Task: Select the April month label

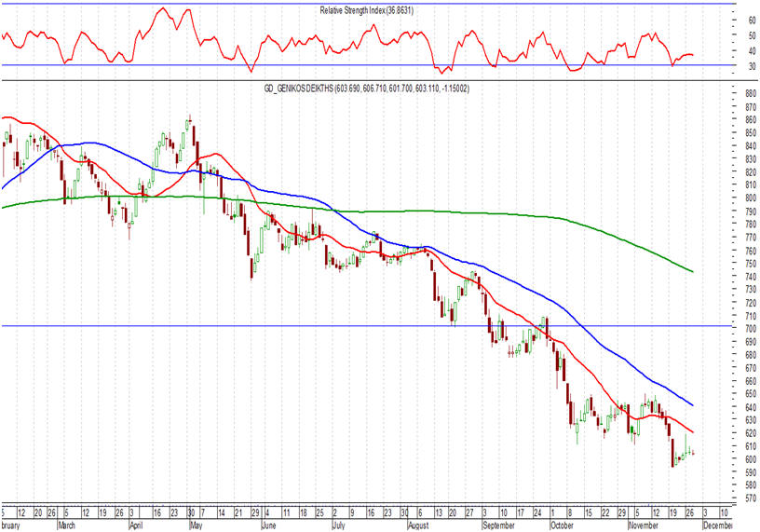Action: pyautogui.click(x=137, y=525)
